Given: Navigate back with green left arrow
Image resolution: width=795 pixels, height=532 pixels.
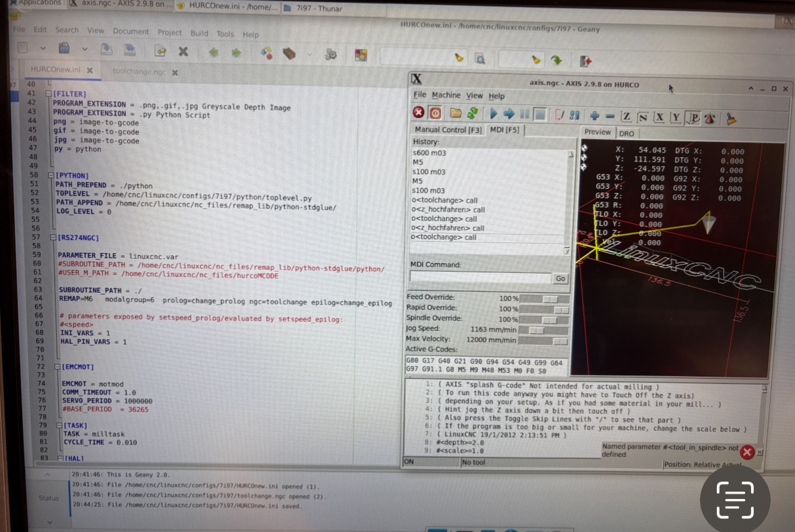Looking at the screenshot, I should tap(214, 52).
